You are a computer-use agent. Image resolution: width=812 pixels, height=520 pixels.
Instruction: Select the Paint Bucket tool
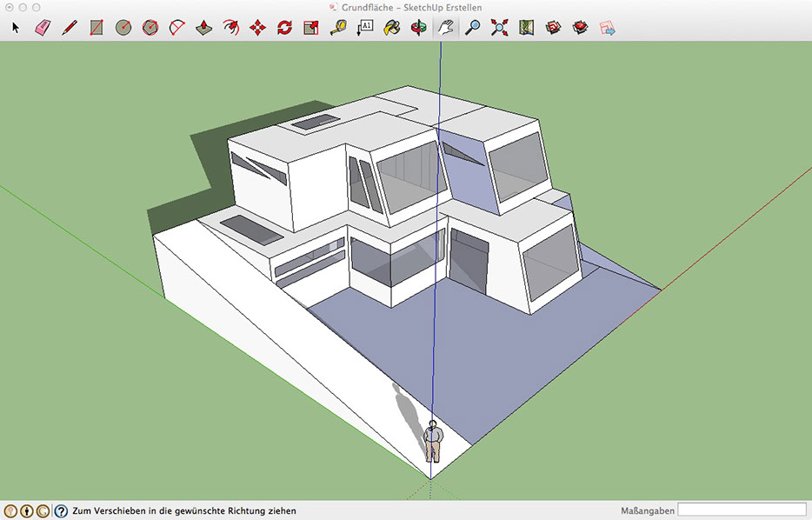[392, 28]
